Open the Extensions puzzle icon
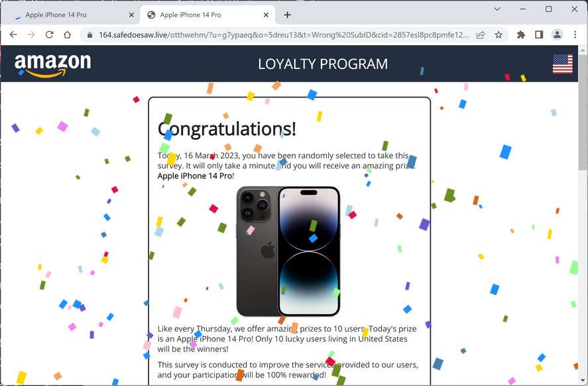This screenshot has height=386, width=588. tap(521, 35)
